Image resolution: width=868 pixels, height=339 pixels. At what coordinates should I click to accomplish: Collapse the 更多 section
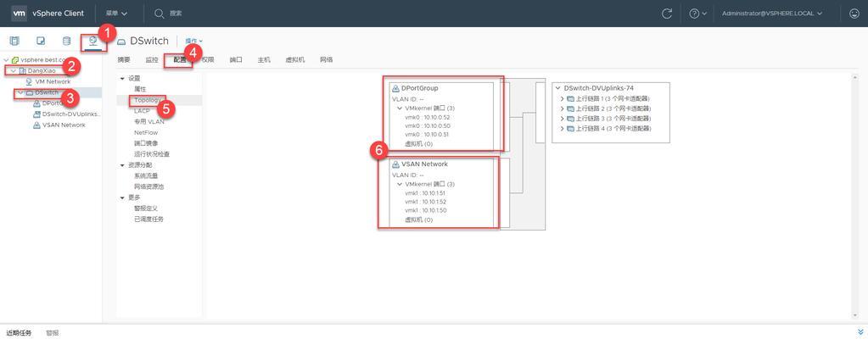(122, 197)
